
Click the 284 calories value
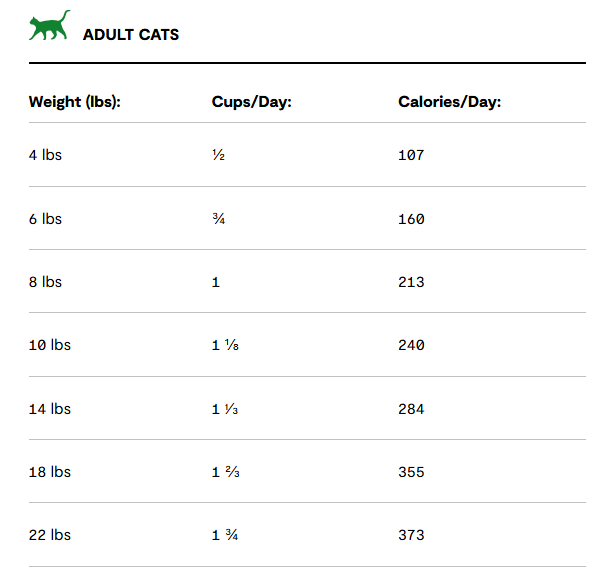coord(411,409)
